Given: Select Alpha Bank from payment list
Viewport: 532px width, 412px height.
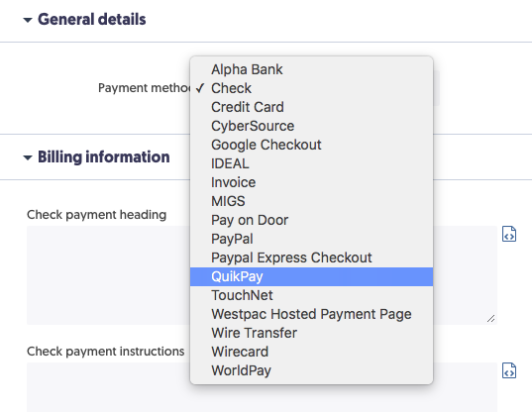Looking at the screenshot, I should coord(311,69).
